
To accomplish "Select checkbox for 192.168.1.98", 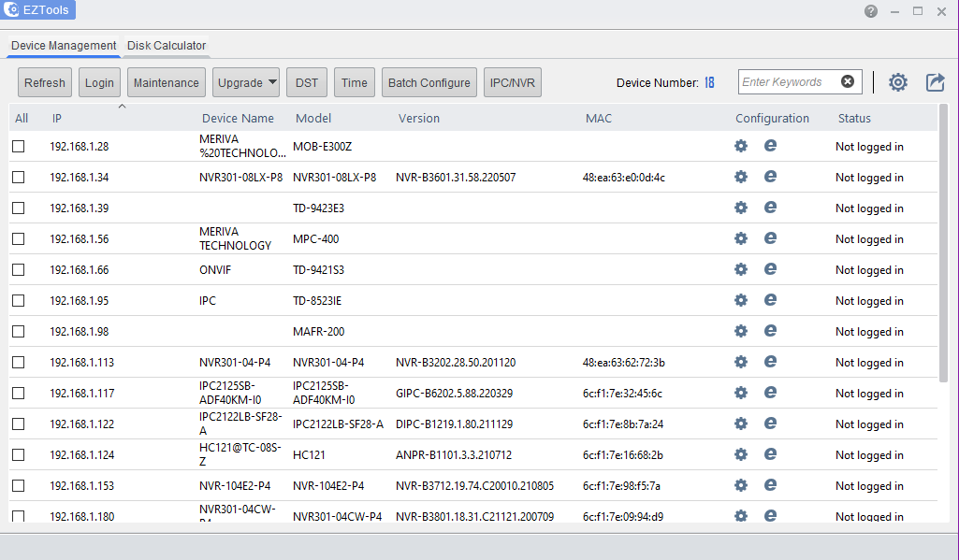I will click(19, 331).
